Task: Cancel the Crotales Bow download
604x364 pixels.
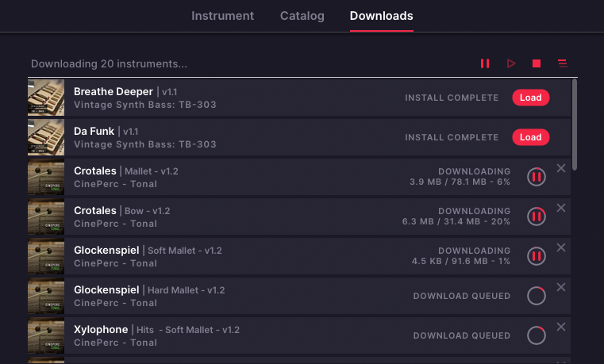Action: click(561, 208)
